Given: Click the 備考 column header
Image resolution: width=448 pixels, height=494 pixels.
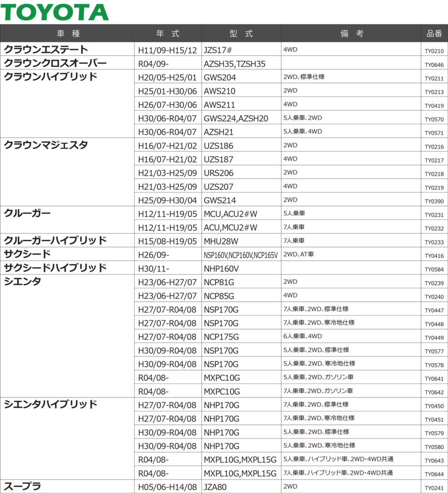Looking at the screenshot, I should (x=351, y=33).
